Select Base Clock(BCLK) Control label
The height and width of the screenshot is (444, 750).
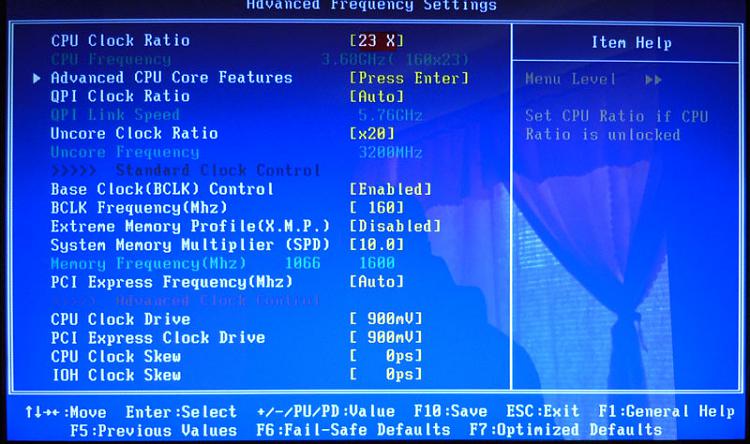coord(162,189)
